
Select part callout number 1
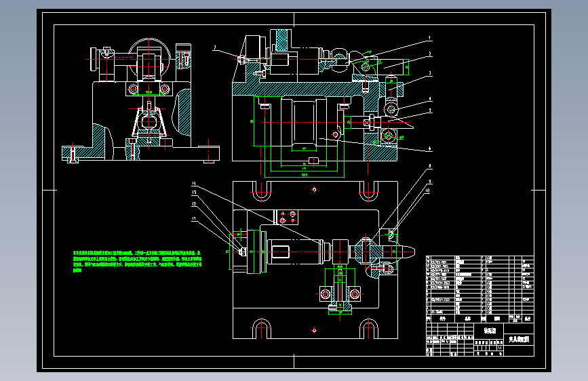tap(430, 38)
